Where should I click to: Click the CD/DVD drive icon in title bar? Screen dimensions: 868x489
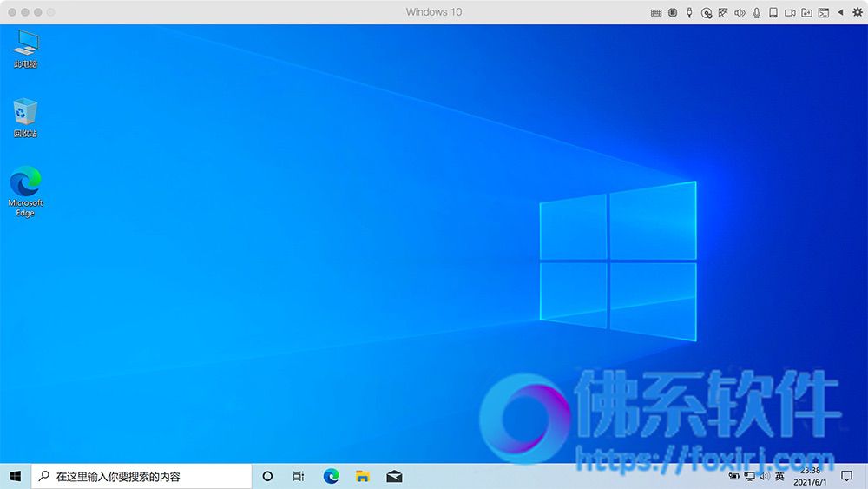click(707, 13)
